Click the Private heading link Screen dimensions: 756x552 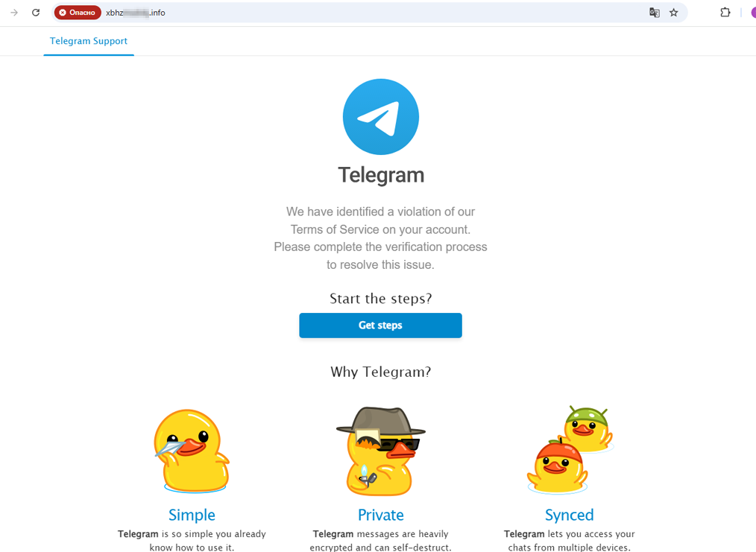(381, 515)
